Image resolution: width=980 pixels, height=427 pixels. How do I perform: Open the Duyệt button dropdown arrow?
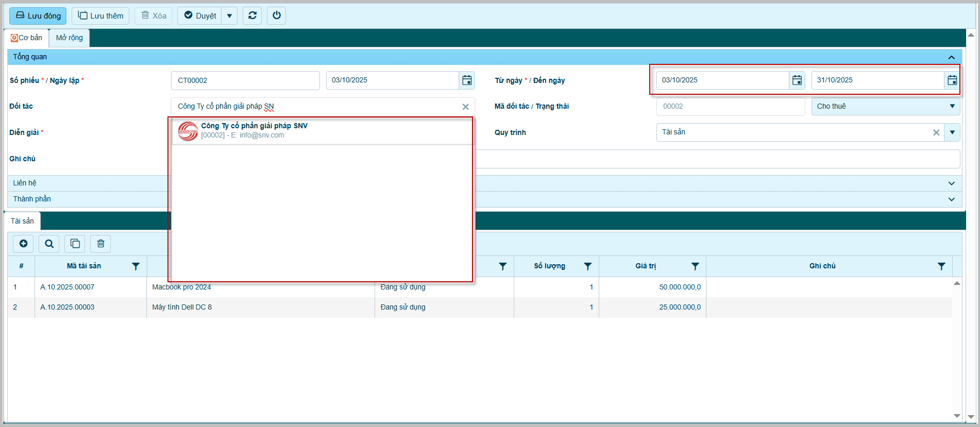(x=229, y=16)
